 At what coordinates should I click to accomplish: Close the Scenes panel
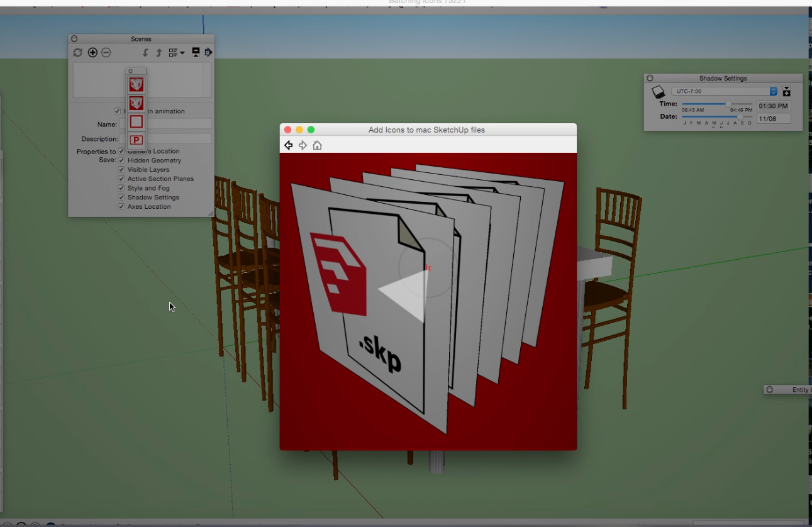[74, 39]
